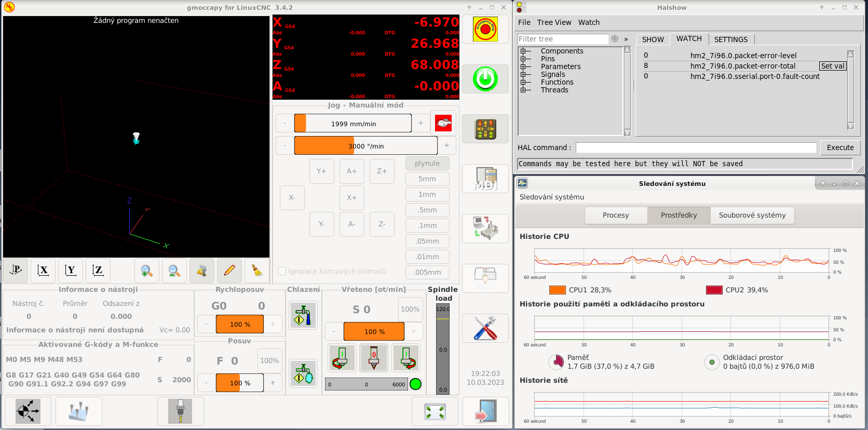Click the pencil dimensions icon

tap(229, 271)
